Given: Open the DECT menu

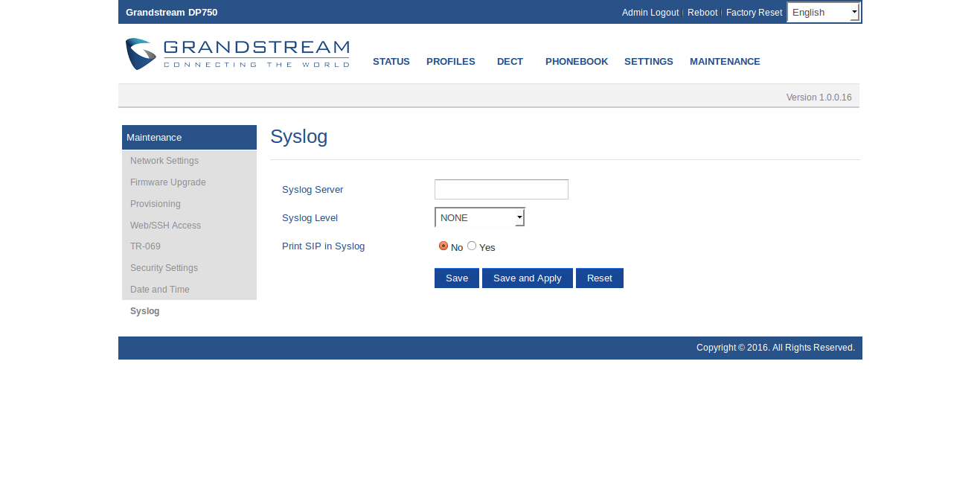Looking at the screenshot, I should [510, 62].
